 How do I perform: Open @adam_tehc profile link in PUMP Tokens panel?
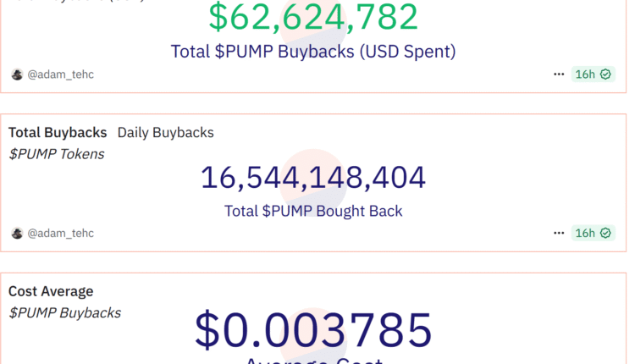[61, 233]
